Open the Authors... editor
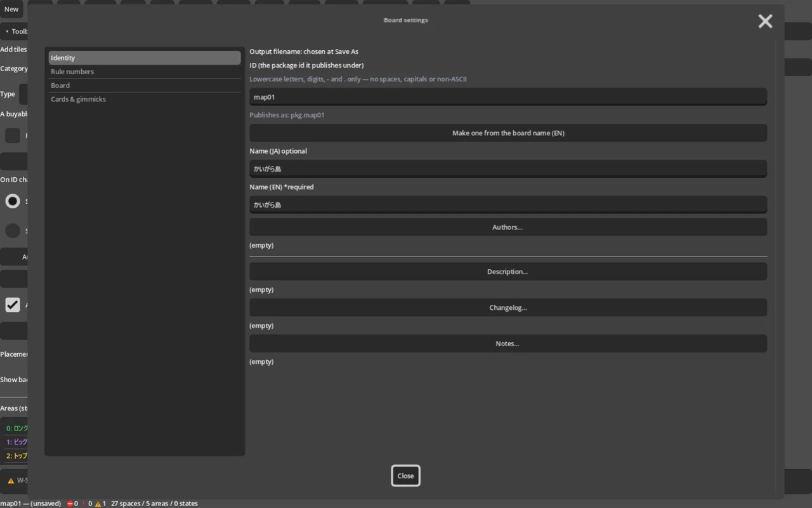The image size is (812, 508). tap(508, 227)
